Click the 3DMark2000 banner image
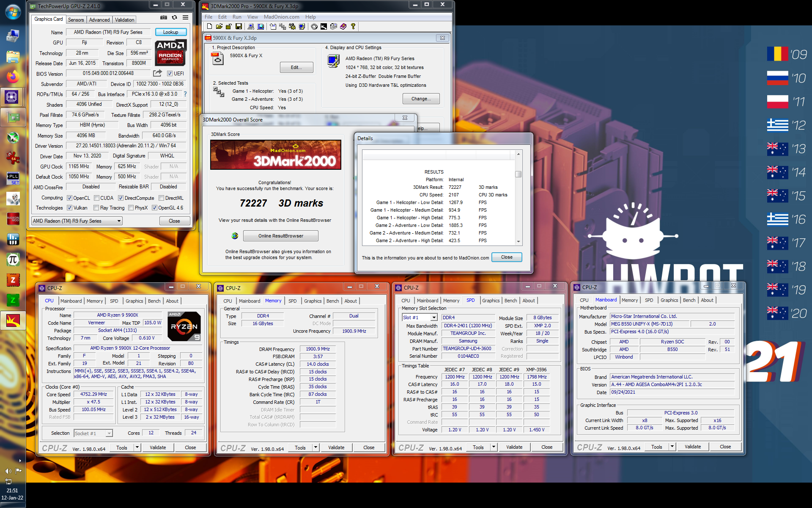 coord(276,155)
